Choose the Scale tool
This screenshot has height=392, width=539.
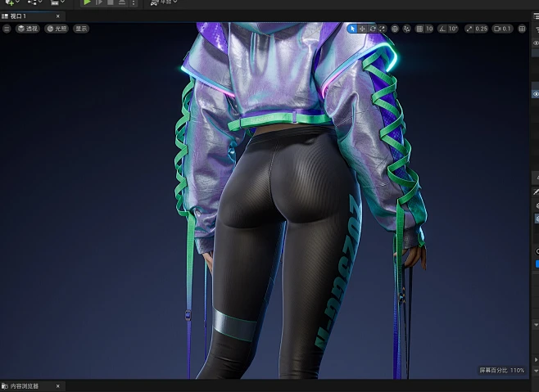point(383,29)
